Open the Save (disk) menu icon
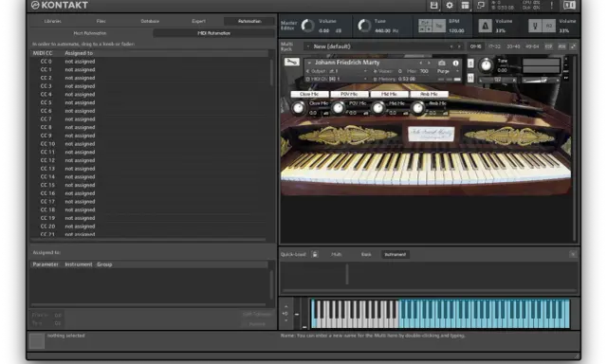The width and height of the screenshot is (607, 364). click(x=433, y=5)
